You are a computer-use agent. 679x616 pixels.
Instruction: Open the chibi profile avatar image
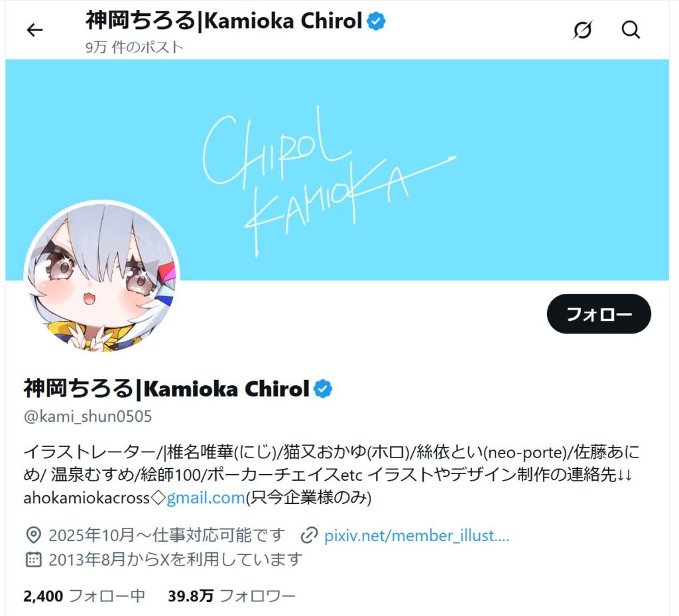(x=101, y=277)
